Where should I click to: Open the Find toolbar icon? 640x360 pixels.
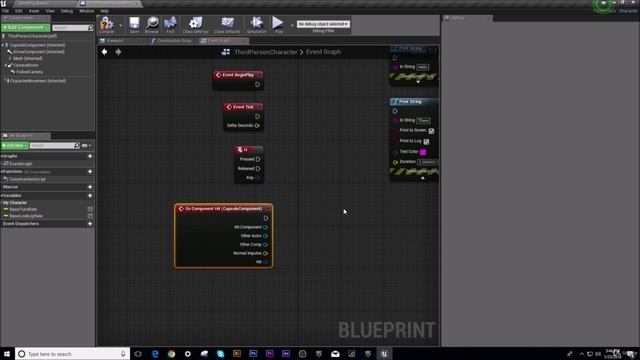(170, 24)
